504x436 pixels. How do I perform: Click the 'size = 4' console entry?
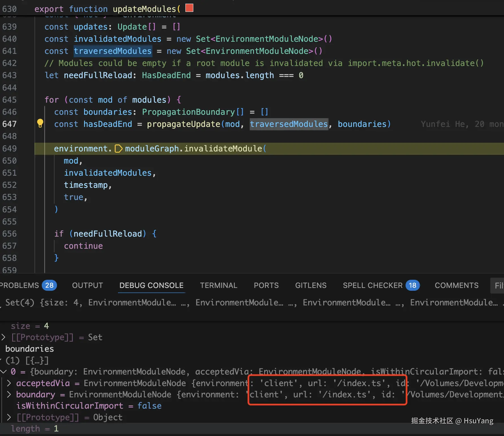(x=30, y=326)
